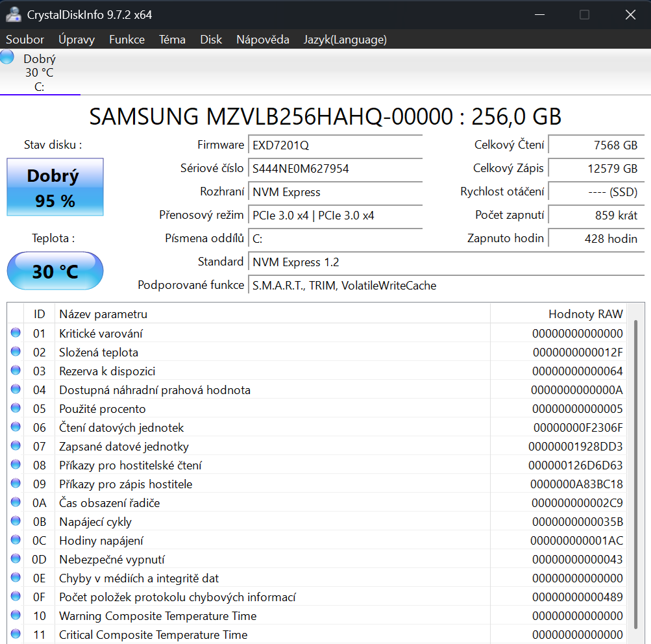Click status icon for Critical Composite Temperature Time

tap(16, 634)
